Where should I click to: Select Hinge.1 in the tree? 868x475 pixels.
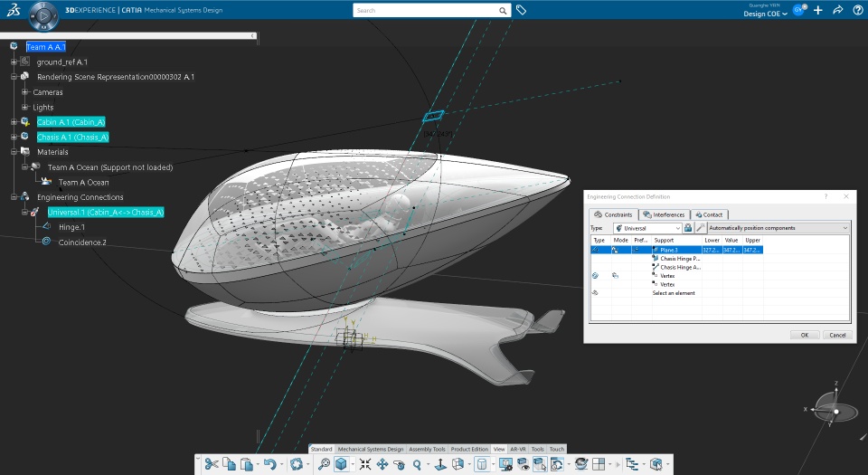[71, 227]
